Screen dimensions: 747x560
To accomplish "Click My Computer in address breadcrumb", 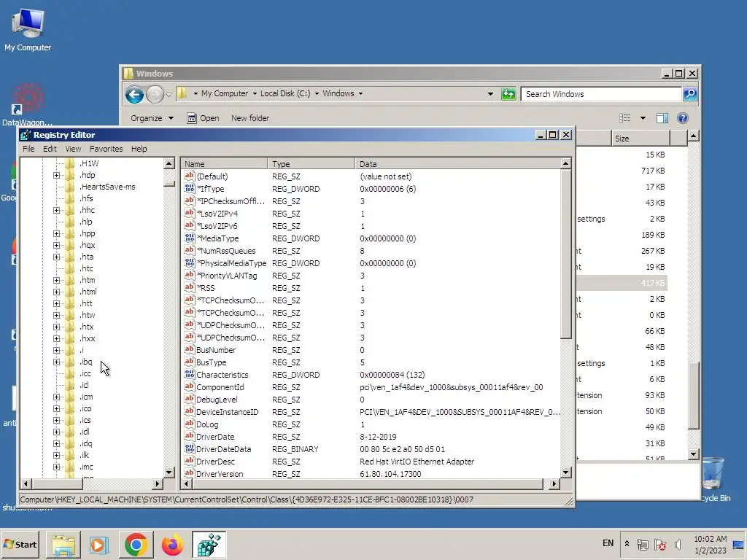I will (x=225, y=93).
